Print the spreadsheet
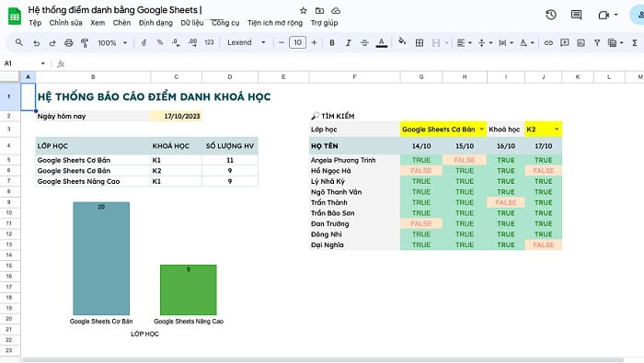The height and width of the screenshot is (363, 644). (69, 42)
